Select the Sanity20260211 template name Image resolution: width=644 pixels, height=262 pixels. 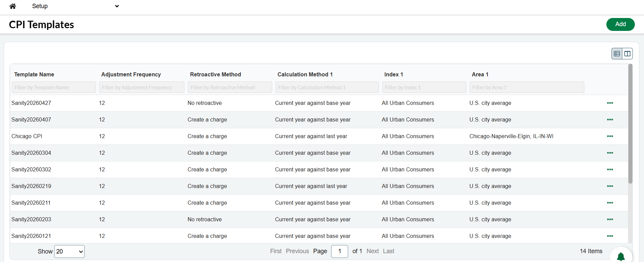[x=31, y=203]
